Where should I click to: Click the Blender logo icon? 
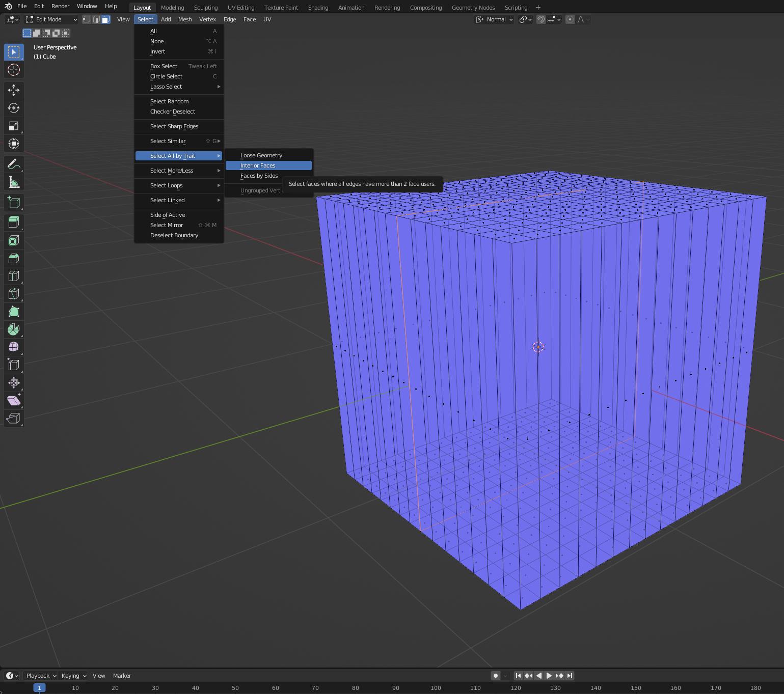point(8,6)
